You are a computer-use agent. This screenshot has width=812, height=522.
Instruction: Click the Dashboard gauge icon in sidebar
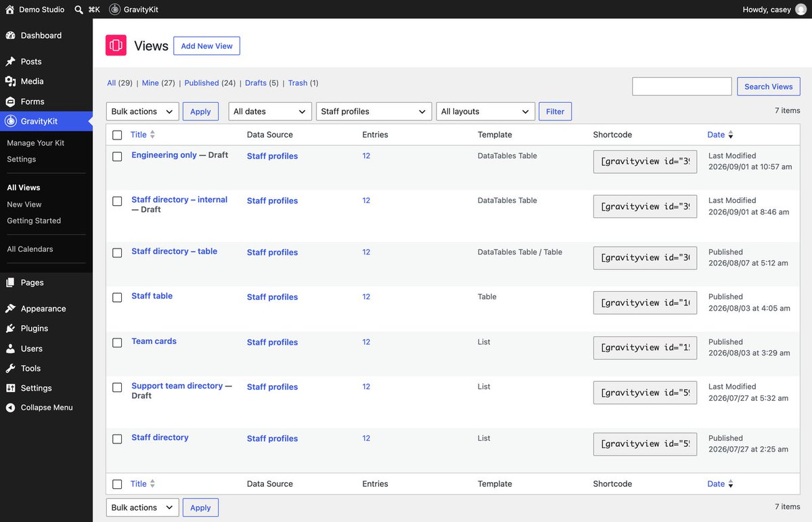(x=10, y=35)
